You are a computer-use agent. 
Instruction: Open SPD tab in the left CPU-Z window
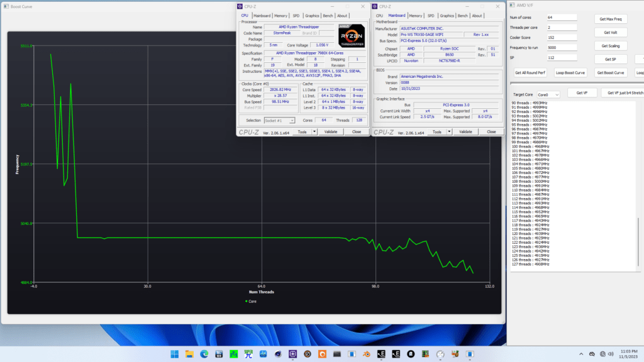(296, 16)
